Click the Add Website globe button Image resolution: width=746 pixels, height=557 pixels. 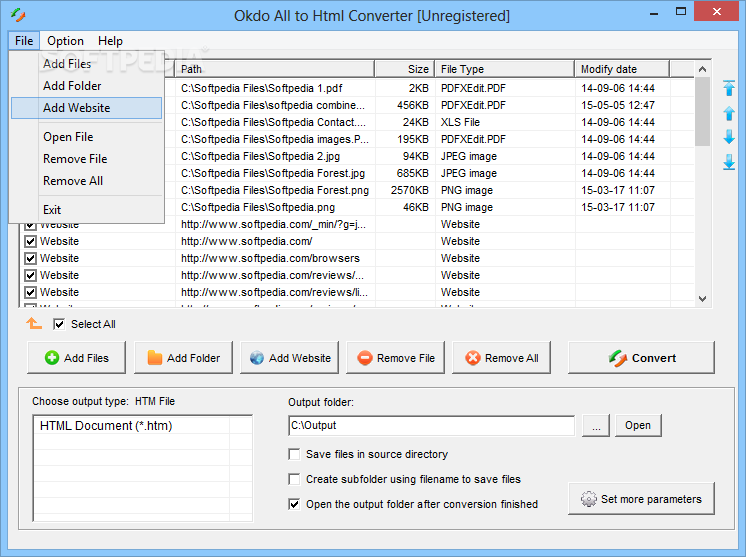click(289, 358)
